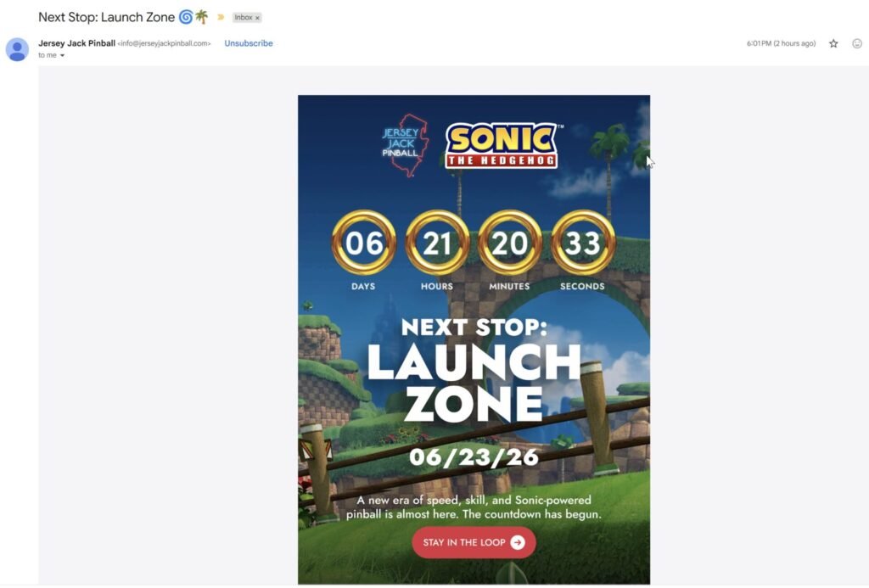Viewport: 869px width, 588px height.
Task: Click the gold ring showing 33 seconds
Action: 582,242
